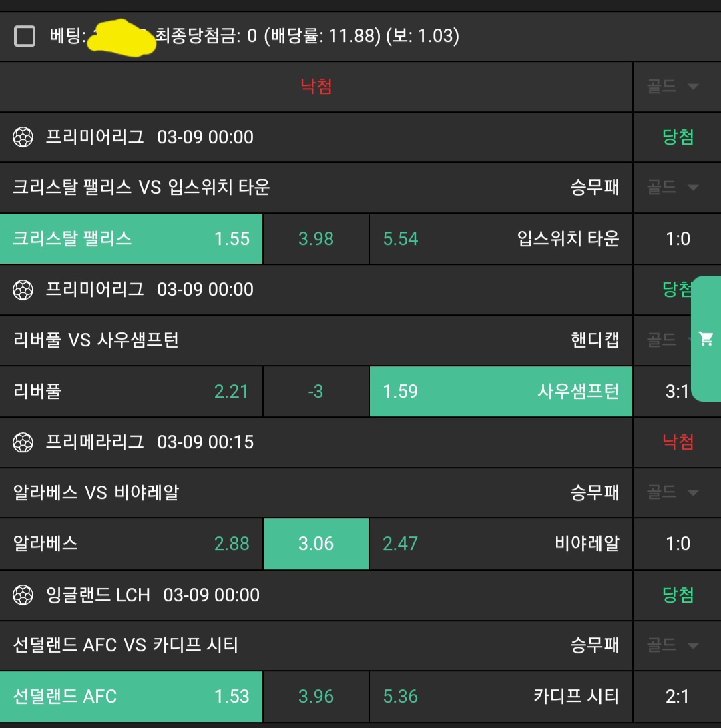Pick 입스위치 타운 at 5.54 odds
This screenshot has height=728, width=721.
coord(501,239)
